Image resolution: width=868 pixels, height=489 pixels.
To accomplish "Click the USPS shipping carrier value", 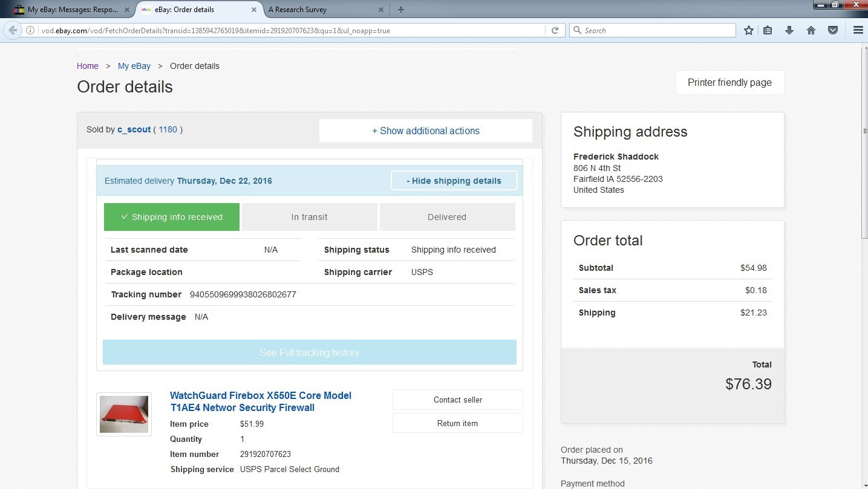I will (422, 272).
